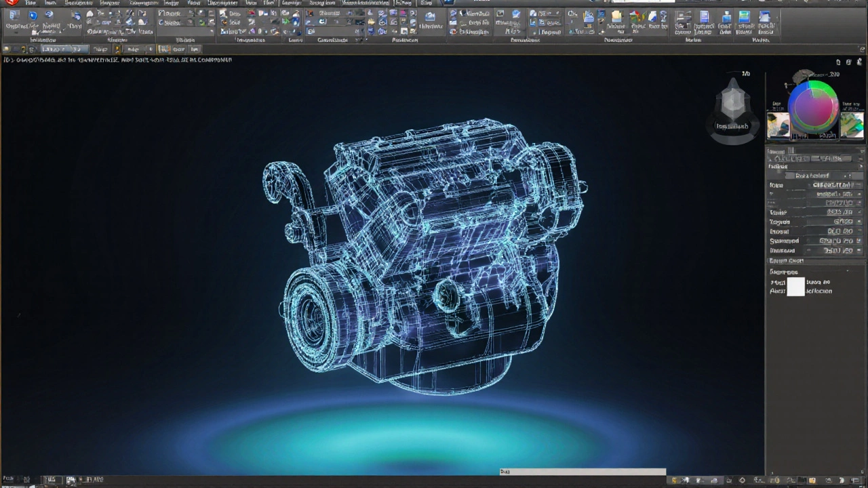868x488 pixels.
Task: Toggle the orange highlighted button in the secondary toolbar
Action: 163,49
